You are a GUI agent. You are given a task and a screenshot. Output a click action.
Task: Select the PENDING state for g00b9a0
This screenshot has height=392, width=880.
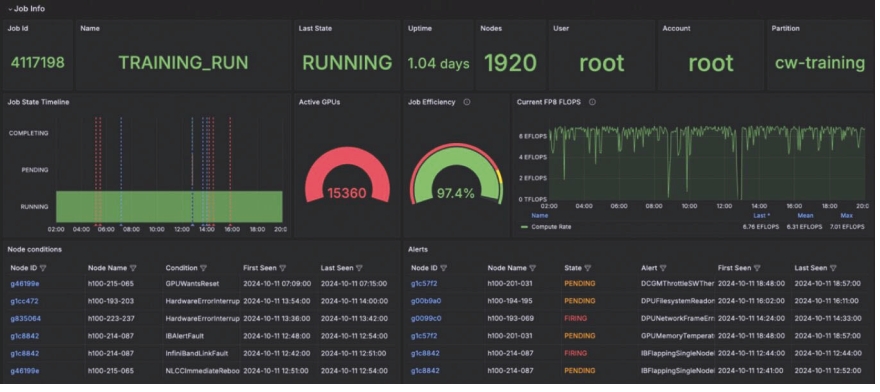(x=580, y=301)
